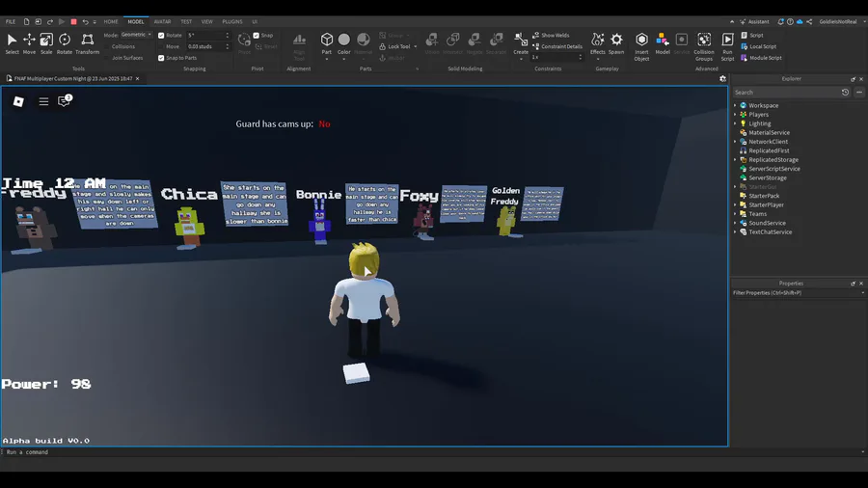This screenshot has height=488, width=868.
Task: Click the Run a command bar
Action: (x=432, y=452)
